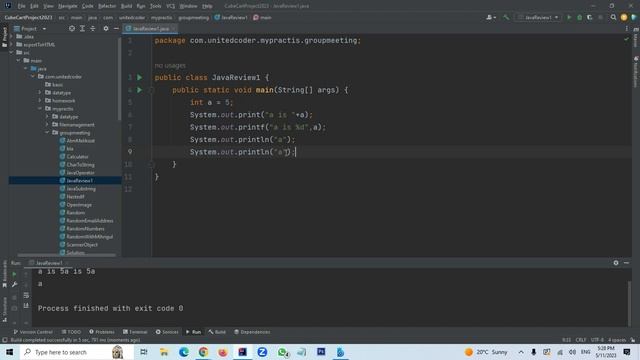Screen dimensions: 640x360
Task: Run with coverage from the top toolbar
Action: click(x=589, y=18)
